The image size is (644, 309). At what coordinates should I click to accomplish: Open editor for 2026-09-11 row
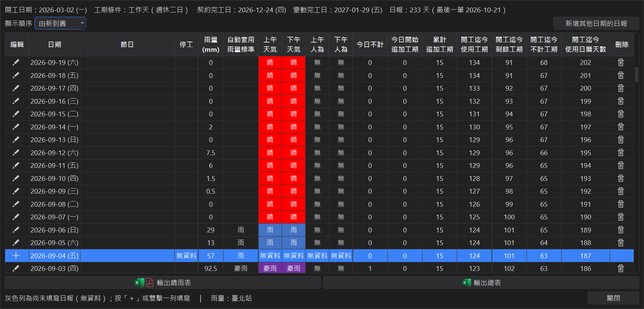(x=16, y=165)
